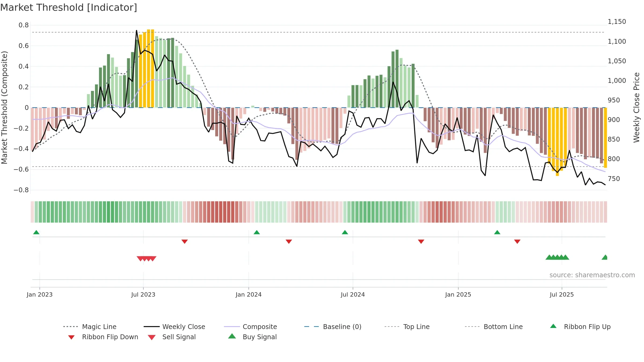Select the Ribbon Flip Up triangle before Jul 2024
The image size is (644, 362).
pos(345,232)
